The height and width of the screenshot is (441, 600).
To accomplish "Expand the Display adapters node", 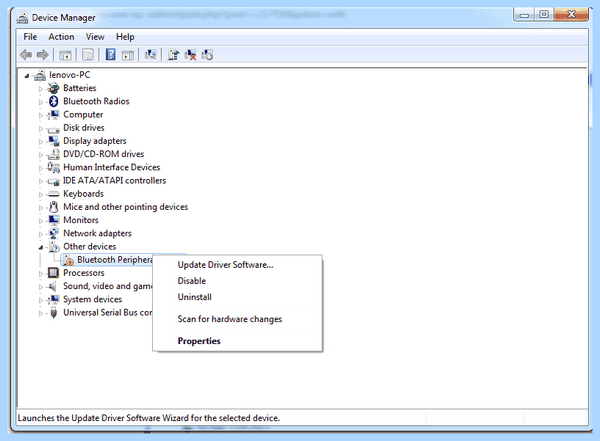I will (x=41, y=142).
